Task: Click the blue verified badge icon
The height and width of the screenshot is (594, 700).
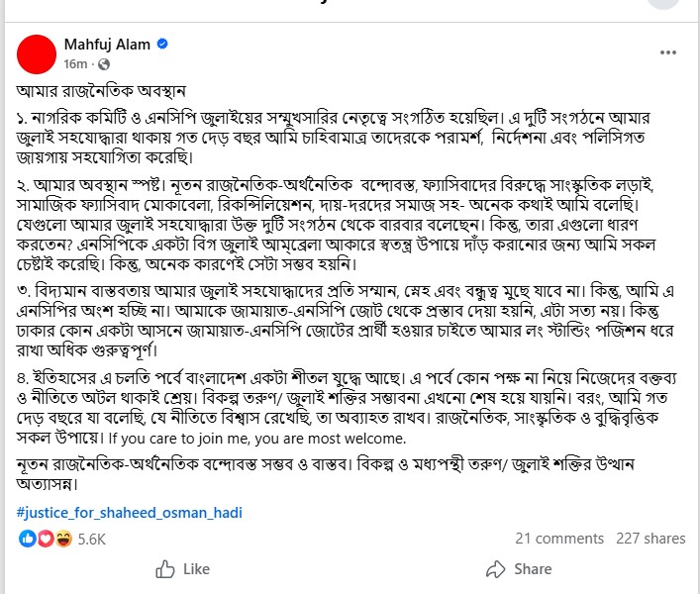Action: pos(163,45)
